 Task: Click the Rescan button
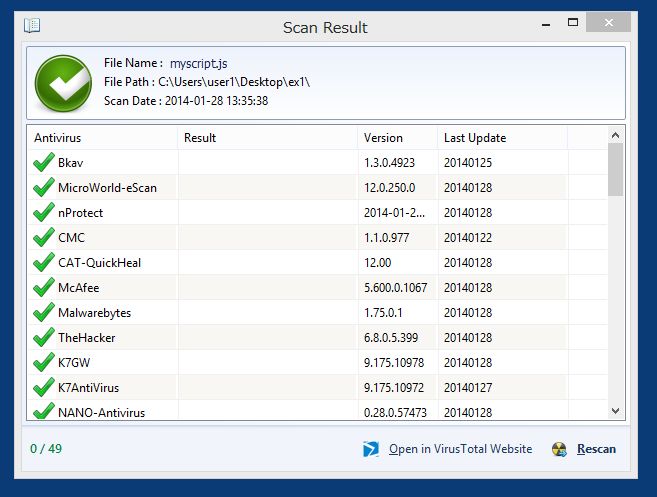click(x=596, y=449)
